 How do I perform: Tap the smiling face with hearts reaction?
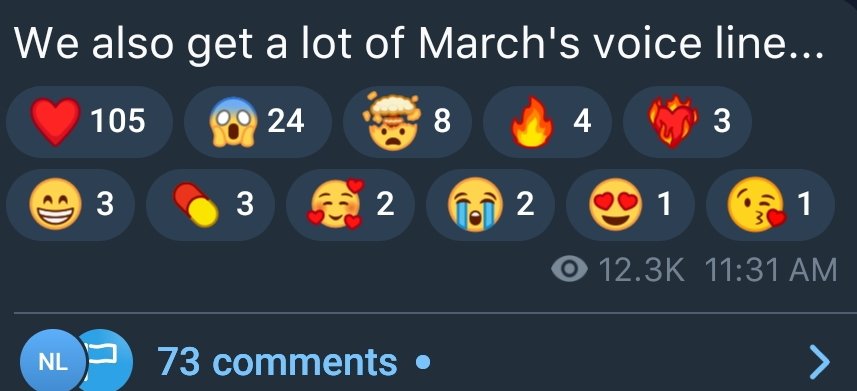click(350, 205)
